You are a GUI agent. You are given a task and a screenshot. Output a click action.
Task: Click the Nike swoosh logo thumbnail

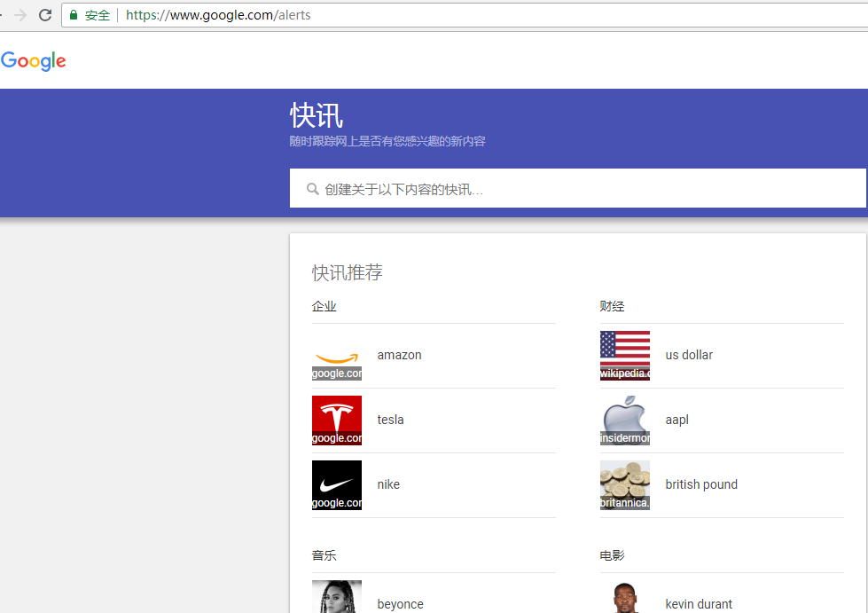coord(336,484)
